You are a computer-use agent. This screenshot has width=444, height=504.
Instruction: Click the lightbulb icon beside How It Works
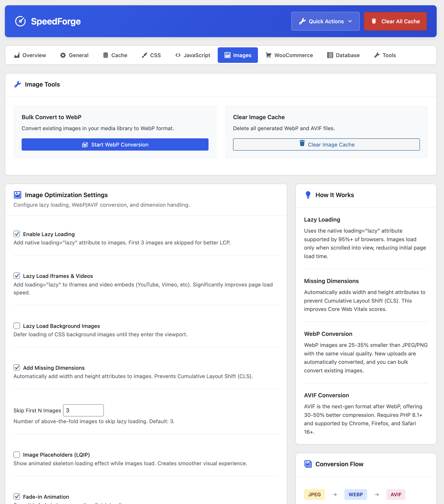point(308,195)
